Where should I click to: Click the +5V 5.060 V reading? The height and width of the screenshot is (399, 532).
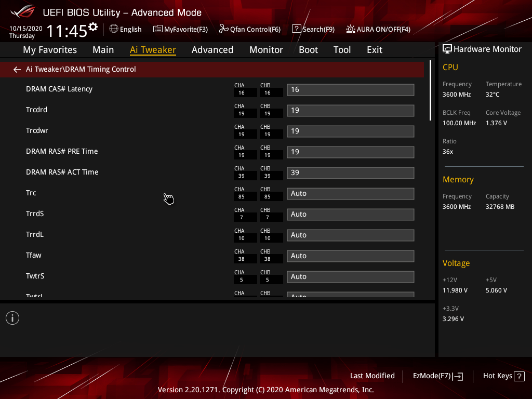point(496,290)
